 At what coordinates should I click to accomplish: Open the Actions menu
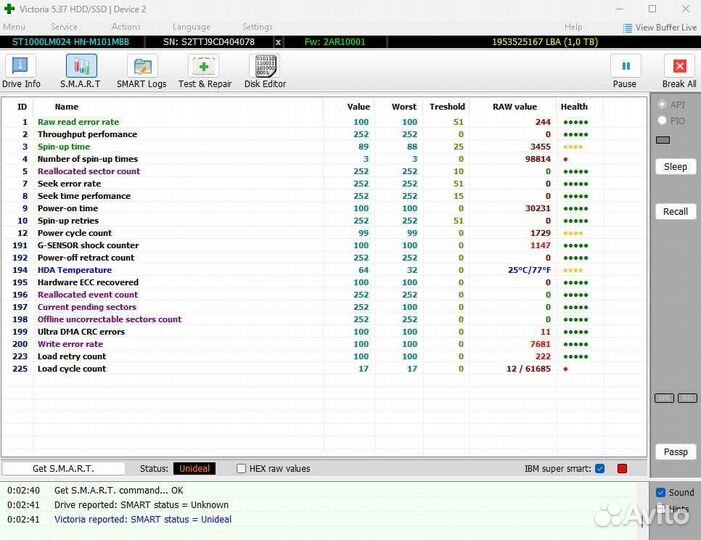click(126, 27)
